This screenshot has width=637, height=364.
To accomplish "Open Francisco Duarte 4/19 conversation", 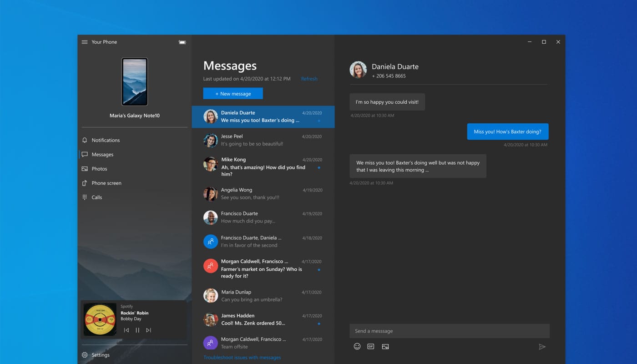I will 263,217.
